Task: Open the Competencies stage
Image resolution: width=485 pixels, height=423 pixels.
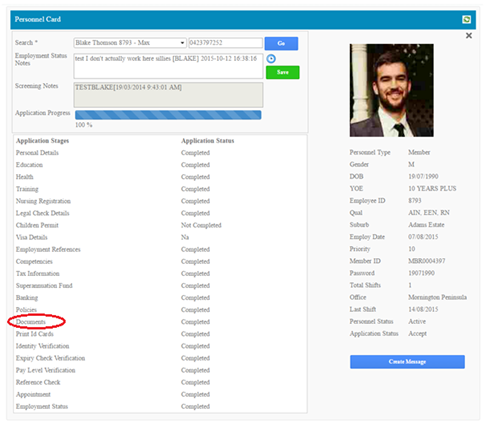Action: [x=34, y=261]
